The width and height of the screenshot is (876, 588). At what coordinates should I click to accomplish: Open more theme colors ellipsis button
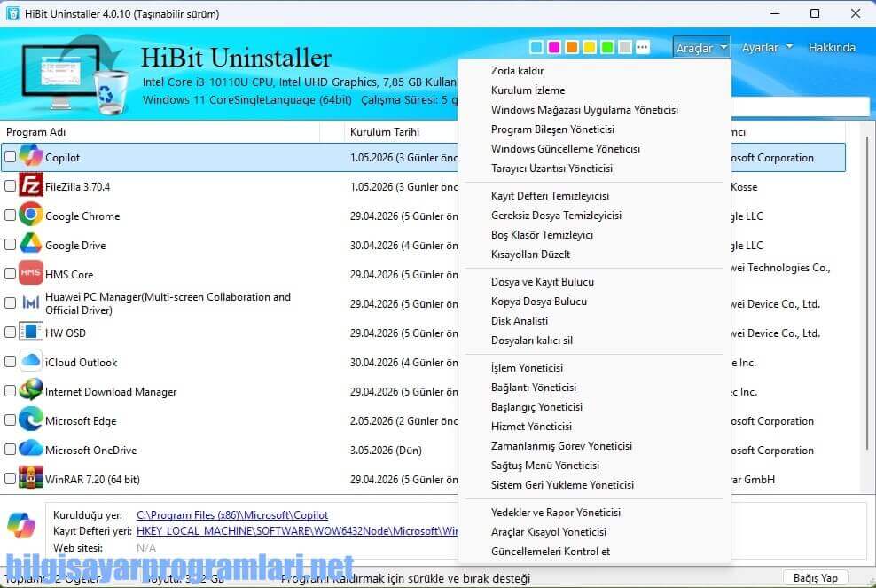coord(643,47)
